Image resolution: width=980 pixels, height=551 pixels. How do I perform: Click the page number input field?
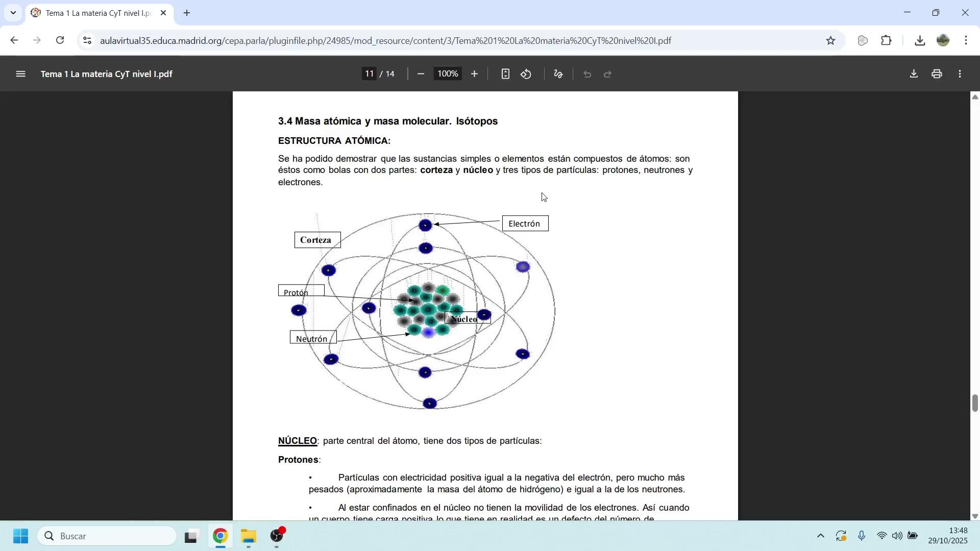(369, 74)
